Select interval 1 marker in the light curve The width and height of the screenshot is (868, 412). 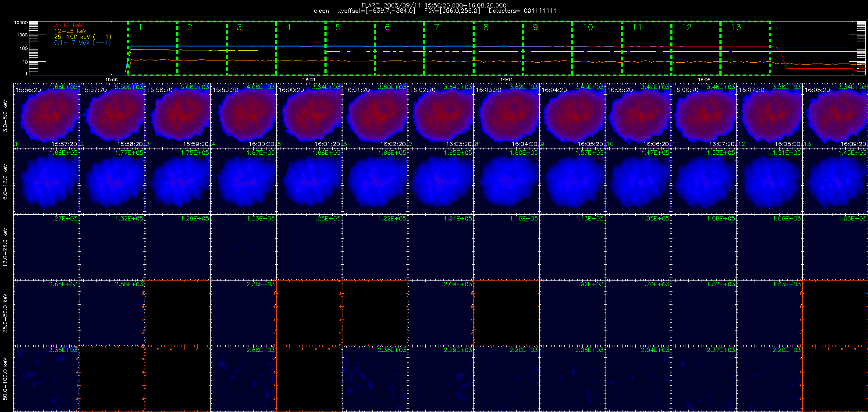140,27
